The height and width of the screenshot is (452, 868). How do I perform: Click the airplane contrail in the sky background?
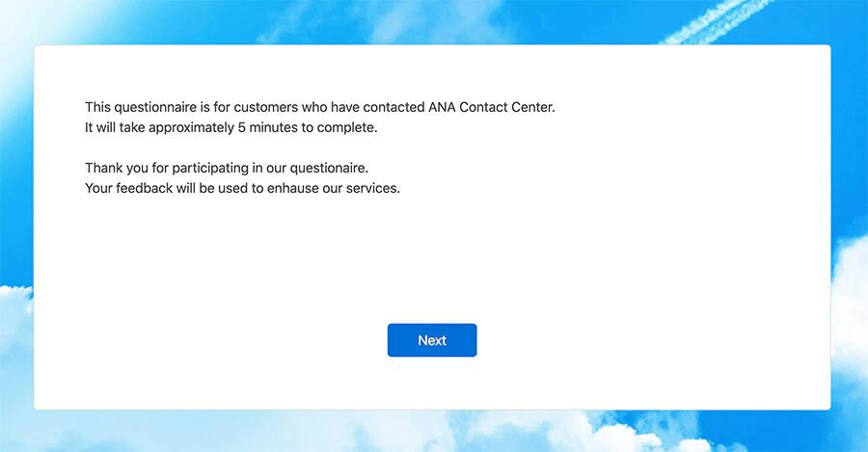(714, 21)
